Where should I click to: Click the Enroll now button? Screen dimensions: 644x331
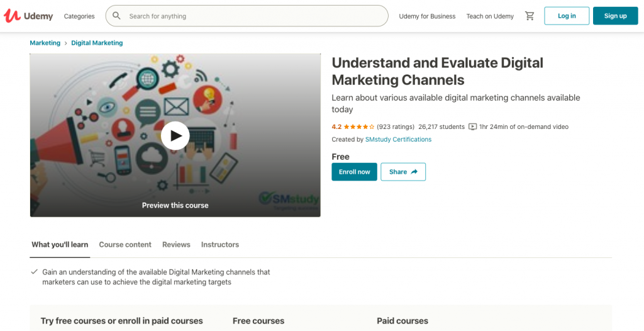tap(355, 172)
